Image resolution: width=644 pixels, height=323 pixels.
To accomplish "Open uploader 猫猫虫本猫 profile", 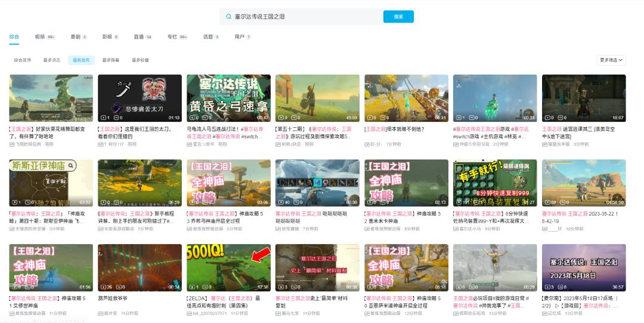I will point(559,144).
